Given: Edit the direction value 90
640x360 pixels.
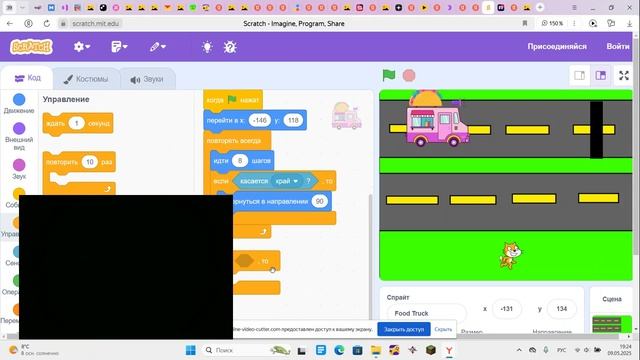Looking at the screenshot, I should pos(320,201).
